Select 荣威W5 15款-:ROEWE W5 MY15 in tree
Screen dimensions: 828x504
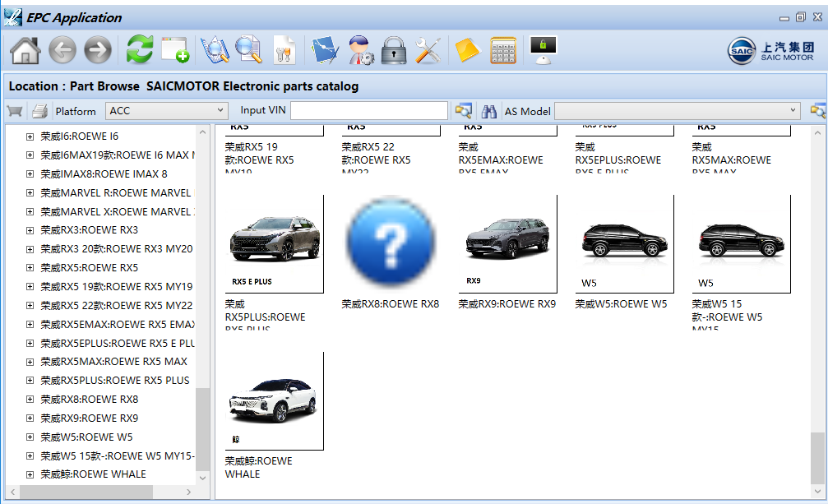point(118,456)
